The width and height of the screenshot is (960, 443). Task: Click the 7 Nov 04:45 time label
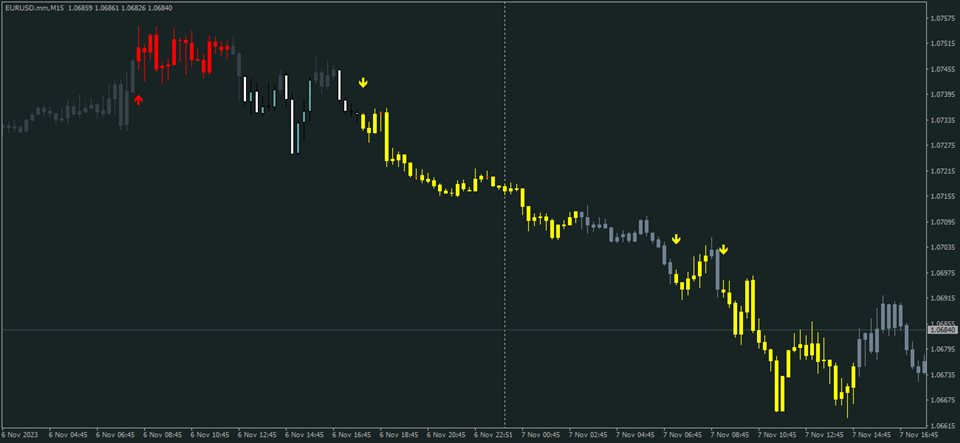[636, 435]
